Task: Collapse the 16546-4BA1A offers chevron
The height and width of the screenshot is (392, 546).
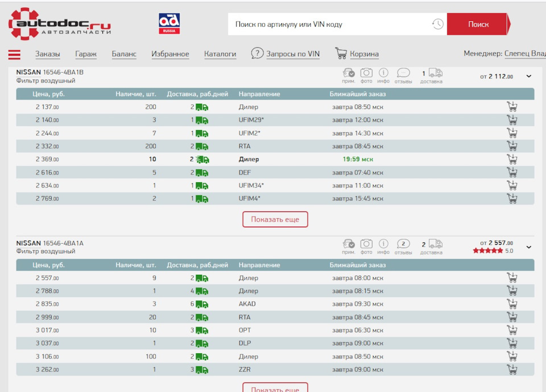Action: [x=528, y=247]
